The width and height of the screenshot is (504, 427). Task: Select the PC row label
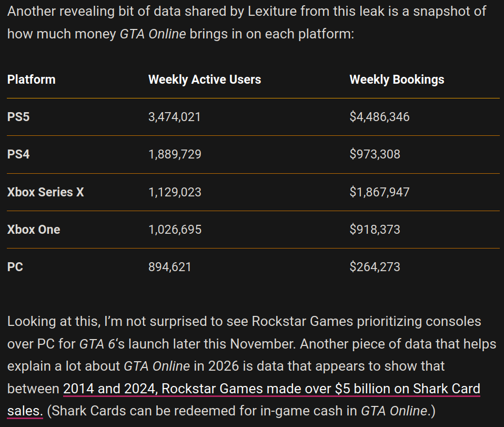[15, 267]
